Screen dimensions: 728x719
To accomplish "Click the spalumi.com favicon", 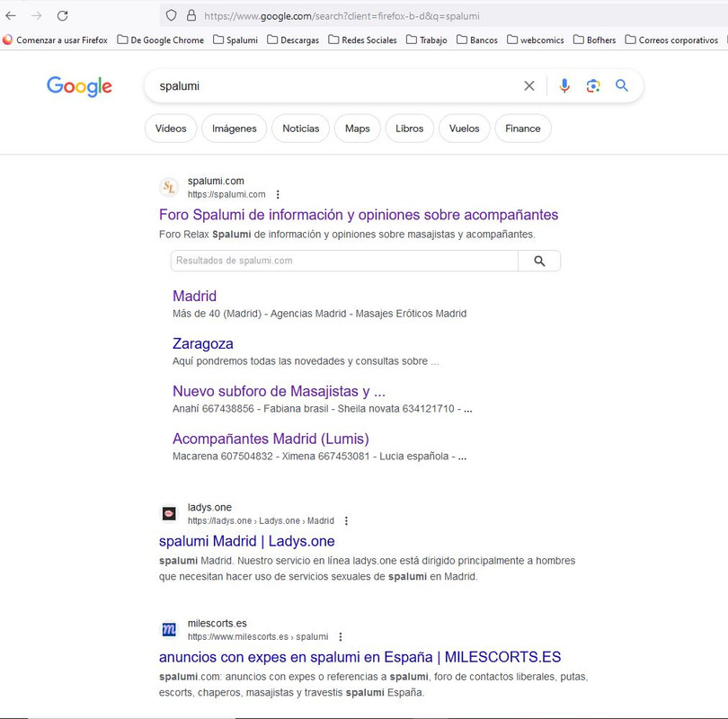I will (x=169, y=188).
